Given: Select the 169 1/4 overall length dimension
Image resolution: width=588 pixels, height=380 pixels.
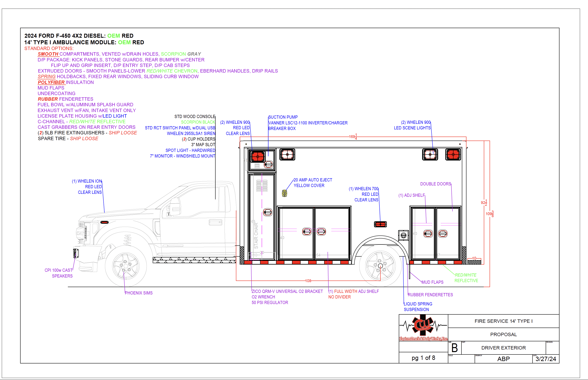Looking at the screenshot, I should (353, 136).
